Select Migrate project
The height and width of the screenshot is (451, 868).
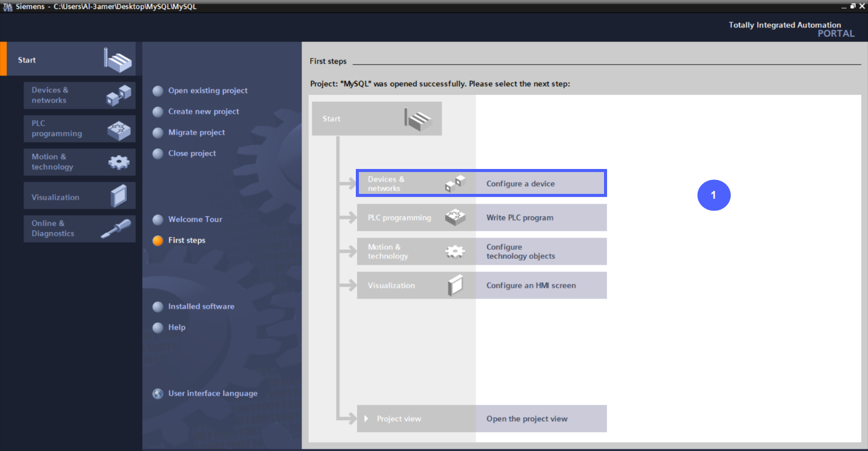189,133
